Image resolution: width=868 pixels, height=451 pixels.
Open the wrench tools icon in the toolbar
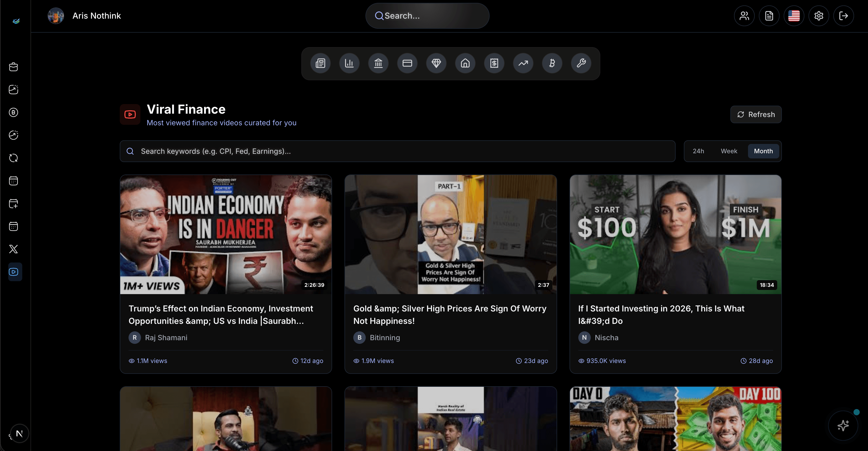(581, 63)
